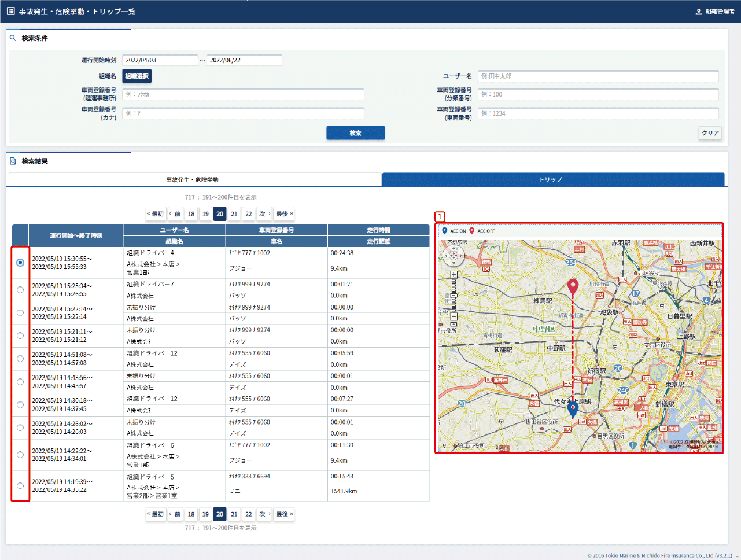Open the end date 2022/06/22 picker

coord(244,60)
